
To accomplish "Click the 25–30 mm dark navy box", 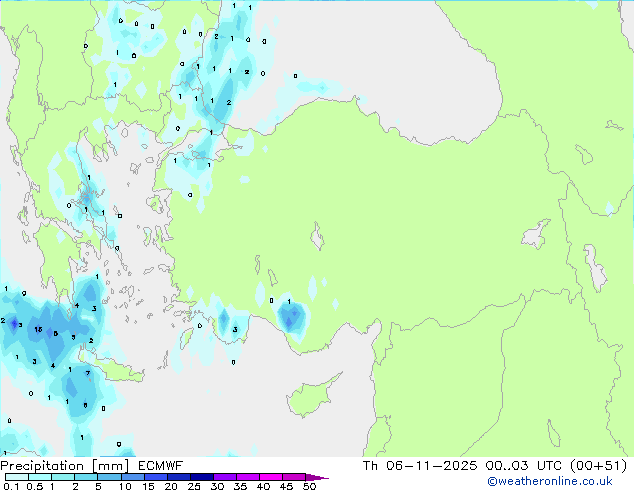I will [201, 477].
